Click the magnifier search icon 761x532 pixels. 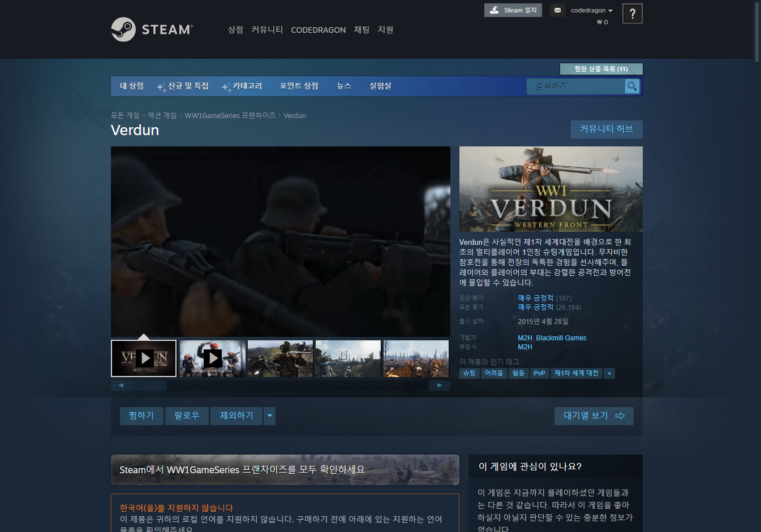[x=632, y=86]
